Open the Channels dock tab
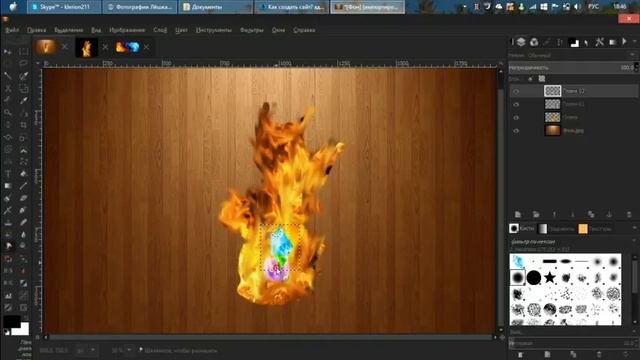 [x=534, y=42]
